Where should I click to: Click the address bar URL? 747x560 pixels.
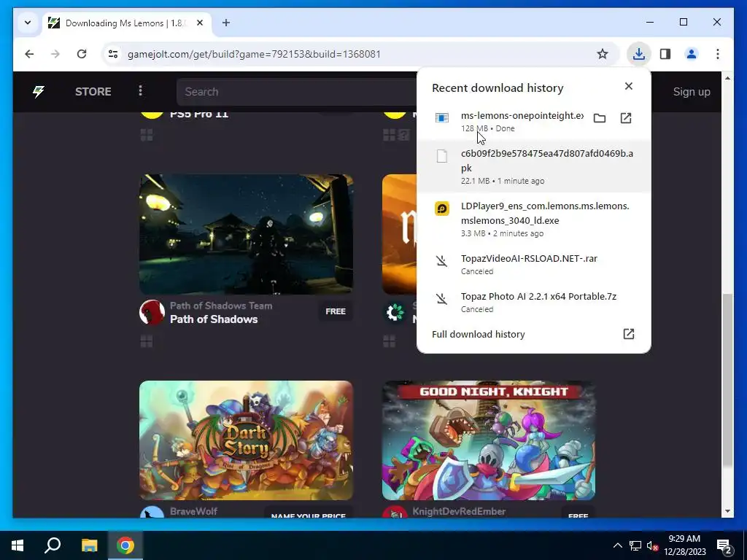[x=254, y=54]
